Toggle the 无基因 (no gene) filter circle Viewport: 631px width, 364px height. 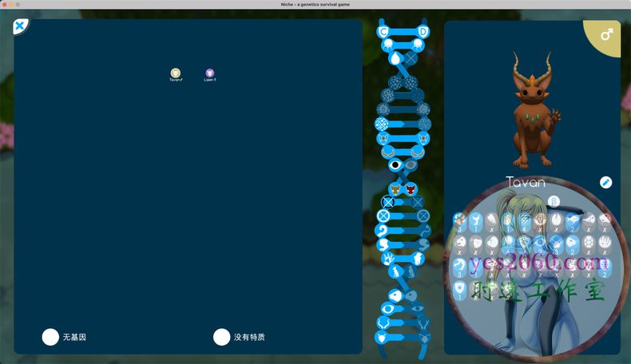pos(50,337)
